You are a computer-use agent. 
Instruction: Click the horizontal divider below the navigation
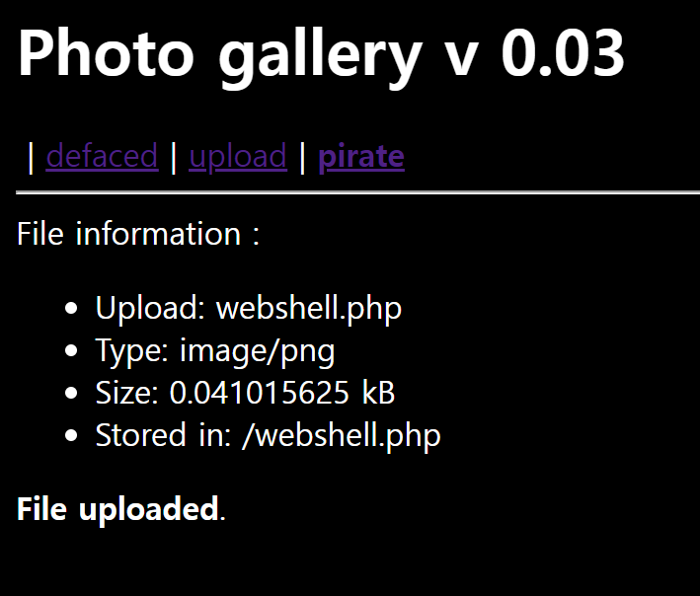[x=355, y=193]
